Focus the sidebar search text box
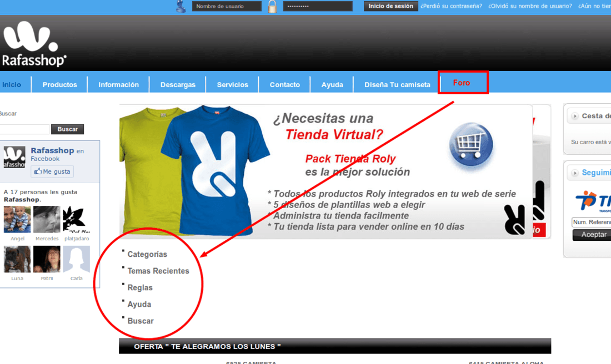The image size is (611, 364). pos(24,129)
